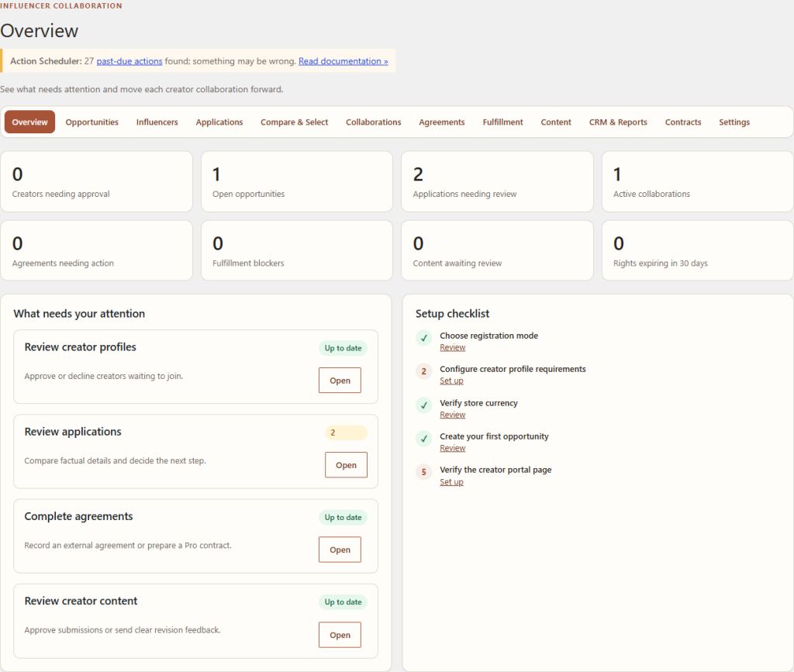Click the checkmark icon for Verify store currency
The width and height of the screenshot is (794, 672).
click(424, 405)
